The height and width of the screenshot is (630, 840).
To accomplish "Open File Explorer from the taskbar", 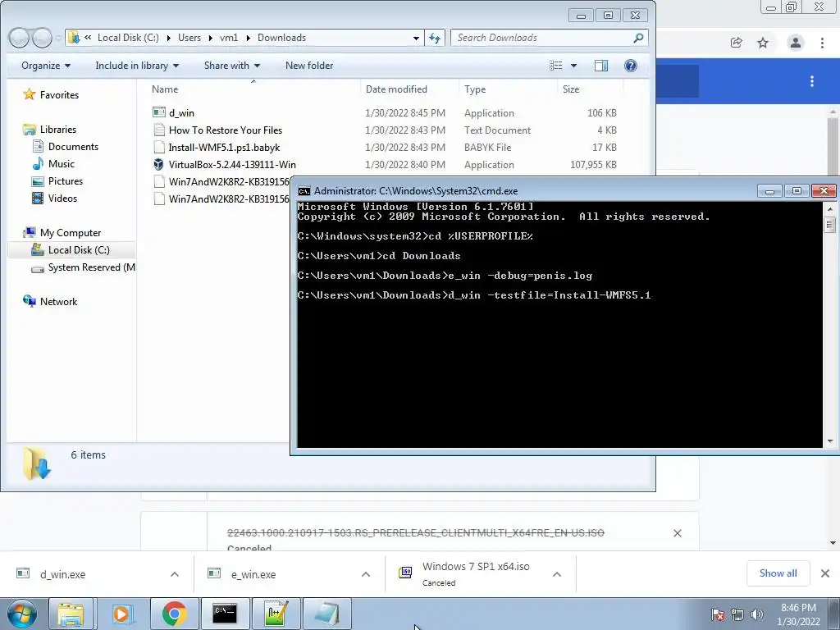I will [71, 614].
